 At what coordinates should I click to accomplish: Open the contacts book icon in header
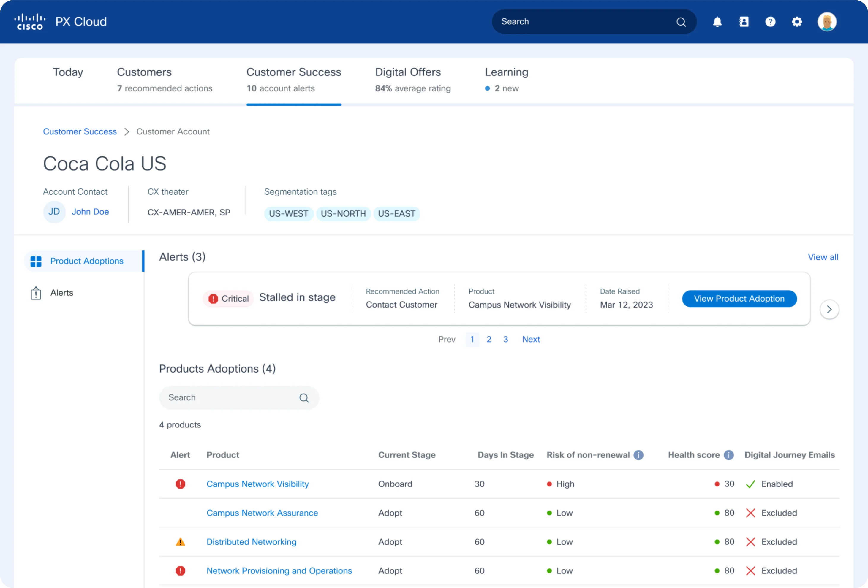pos(744,22)
